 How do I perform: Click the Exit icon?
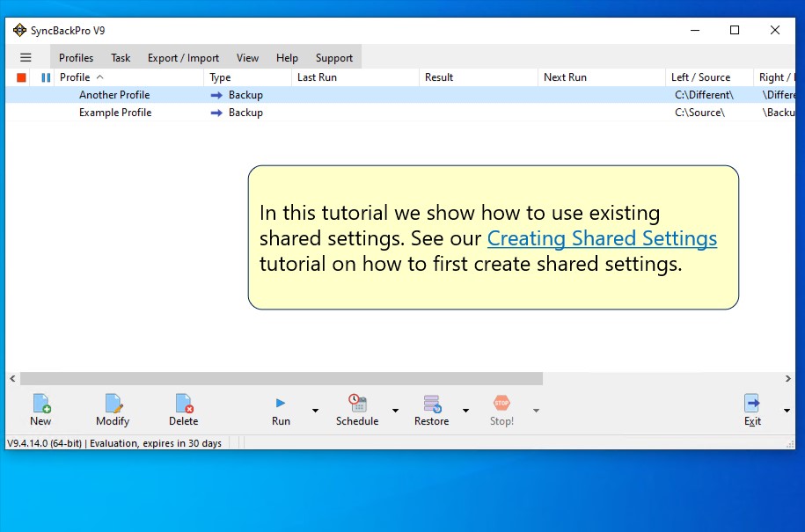pos(752,404)
